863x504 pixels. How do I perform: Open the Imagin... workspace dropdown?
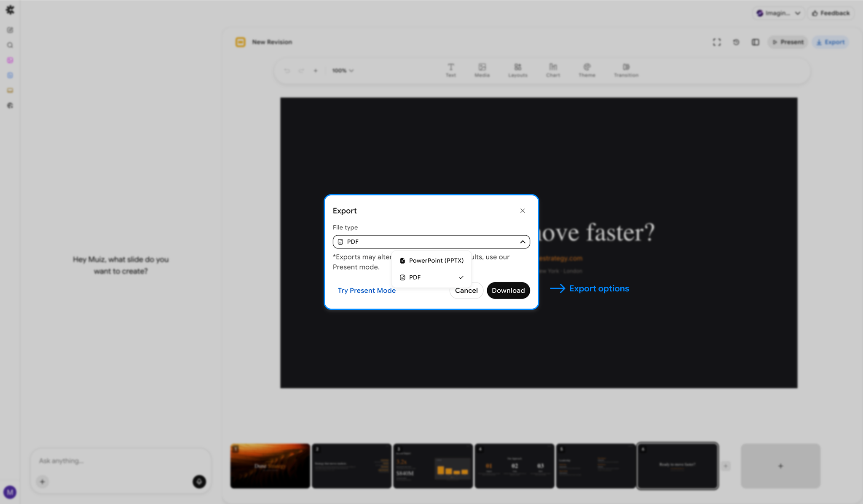(778, 13)
